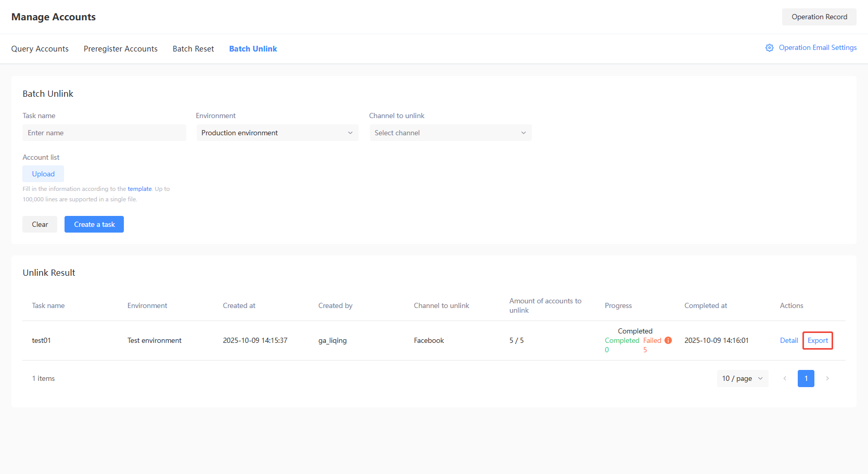Switch to the Batch Reset tab
This screenshot has height=474, width=868.
click(x=193, y=49)
